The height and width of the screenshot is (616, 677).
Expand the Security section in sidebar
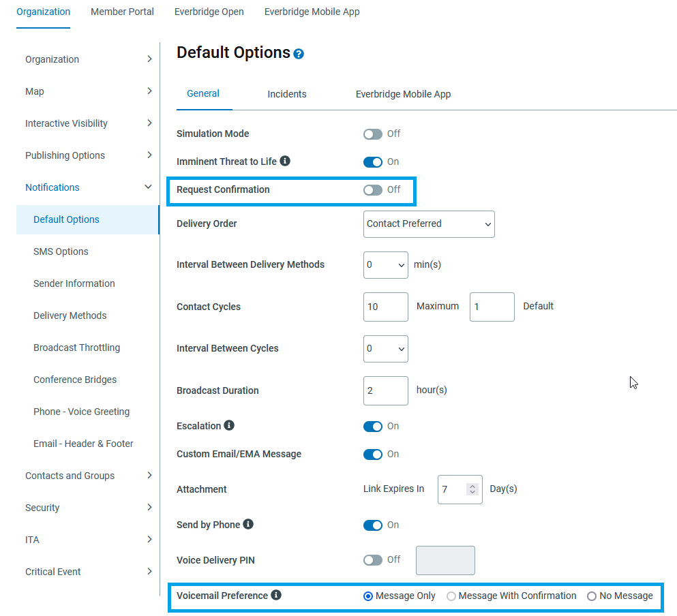(x=42, y=507)
